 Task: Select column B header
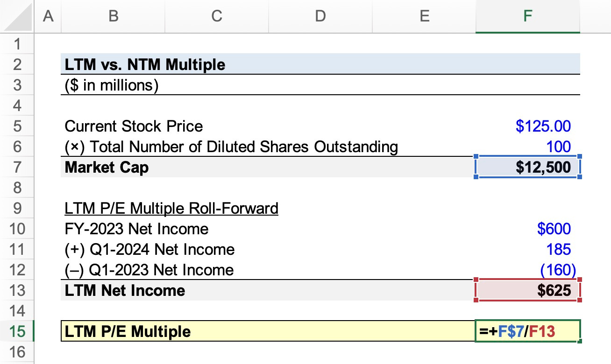[x=113, y=17]
